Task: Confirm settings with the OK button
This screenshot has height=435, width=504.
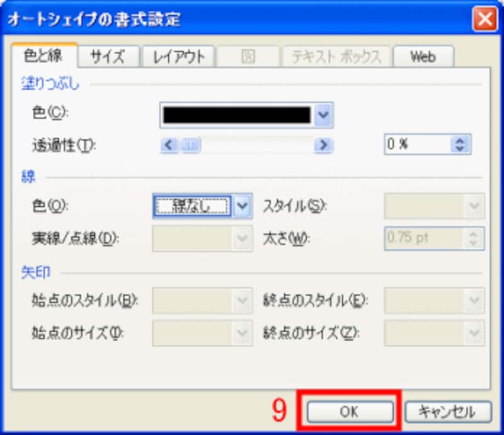Action: [350, 411]
